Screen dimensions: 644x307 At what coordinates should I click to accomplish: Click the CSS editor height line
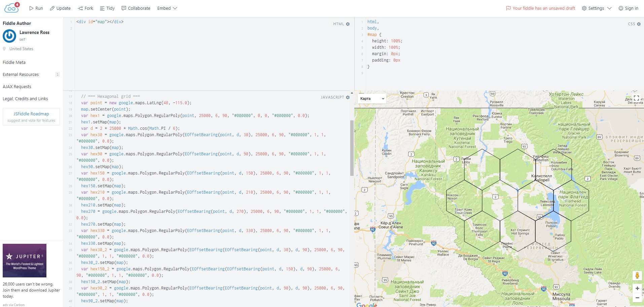point(387,41)
